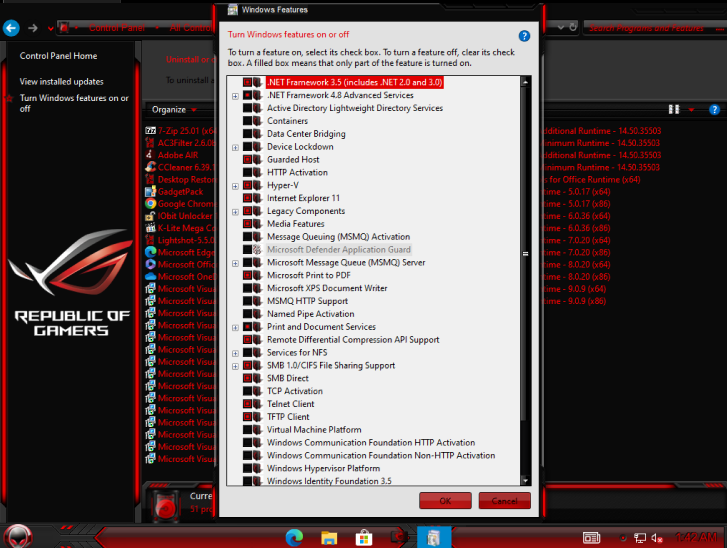Click the 7-Zip 25.01 program icon

click(x=150, y=131)
